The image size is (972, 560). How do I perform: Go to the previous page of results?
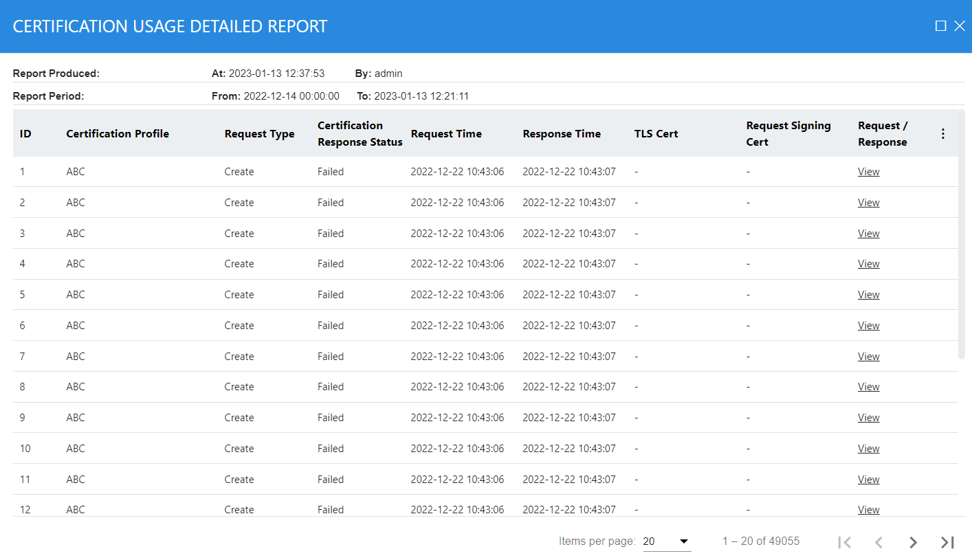pos(879,542)
